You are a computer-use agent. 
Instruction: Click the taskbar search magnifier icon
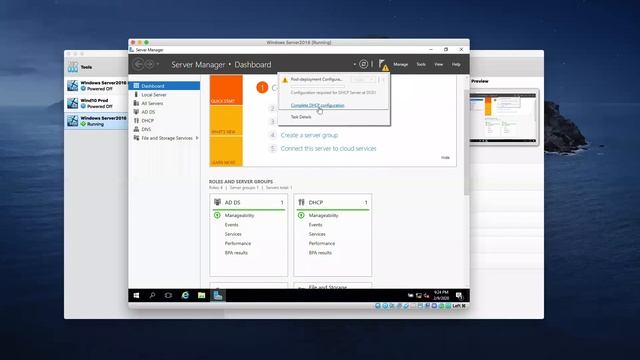[152, 295]
